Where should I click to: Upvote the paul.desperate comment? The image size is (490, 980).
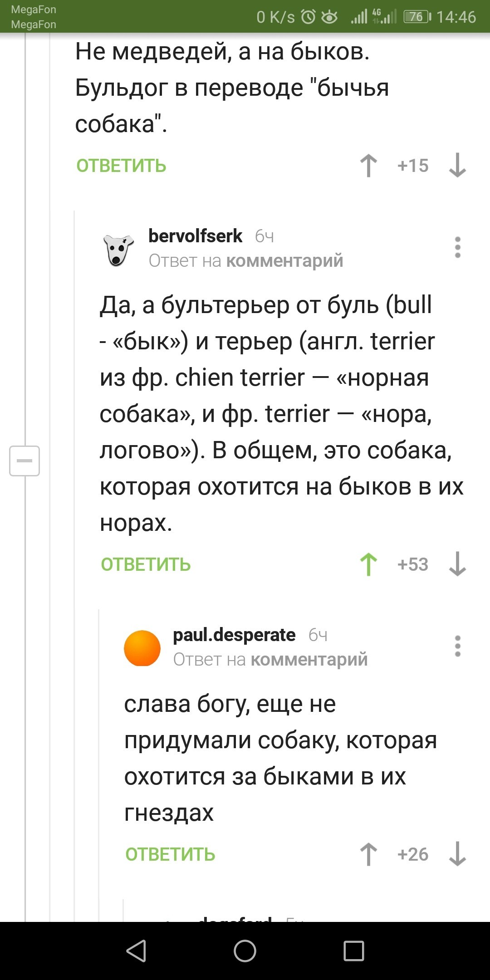[x=368, y=854]
